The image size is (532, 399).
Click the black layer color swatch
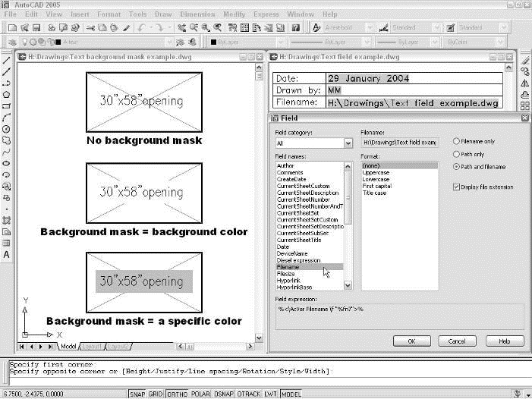click(58, 42)
